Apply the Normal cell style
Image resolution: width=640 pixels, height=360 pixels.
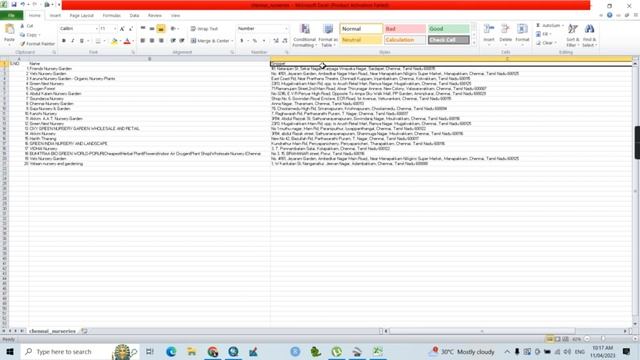tap(361, 29)
